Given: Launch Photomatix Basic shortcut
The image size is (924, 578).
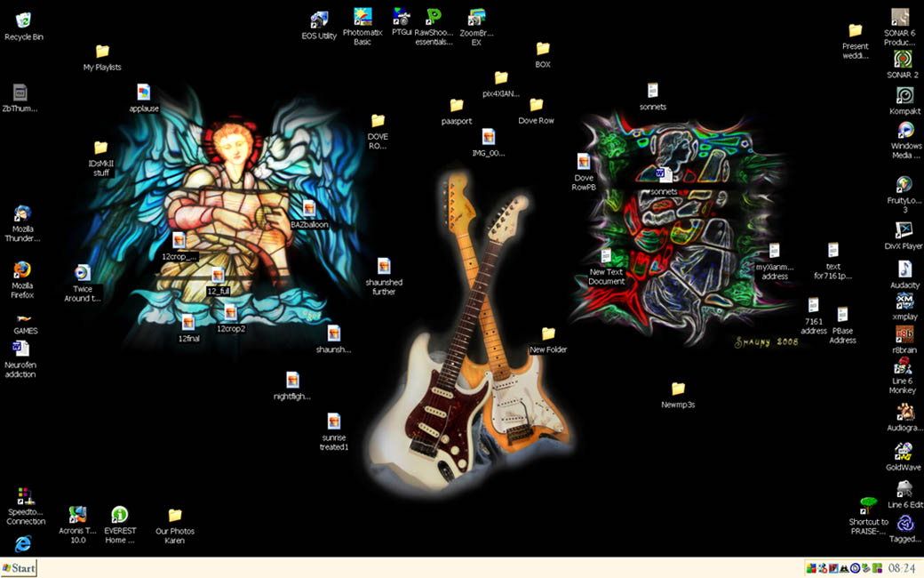Looking at the screenshot, I should pos(362,17).
